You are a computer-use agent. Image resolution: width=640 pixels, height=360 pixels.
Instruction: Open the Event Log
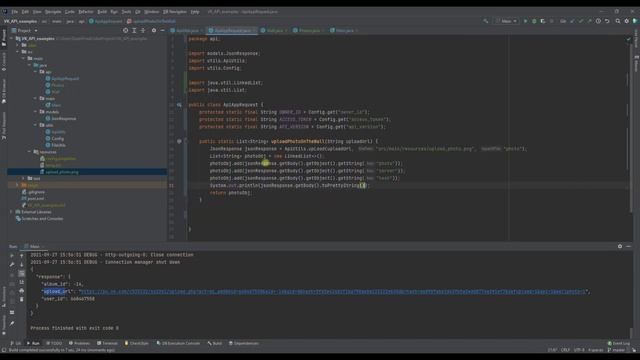(x=619, y=343)
